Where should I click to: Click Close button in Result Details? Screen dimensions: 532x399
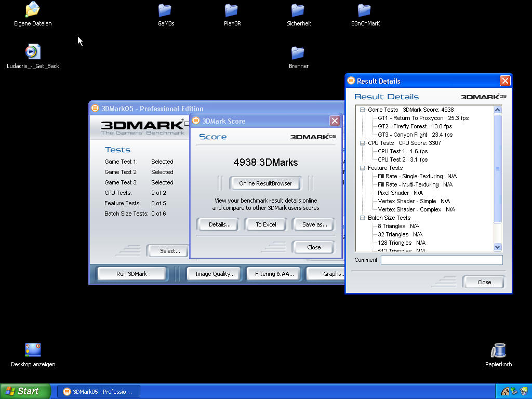pyautogui.click(x=484, y=282)
